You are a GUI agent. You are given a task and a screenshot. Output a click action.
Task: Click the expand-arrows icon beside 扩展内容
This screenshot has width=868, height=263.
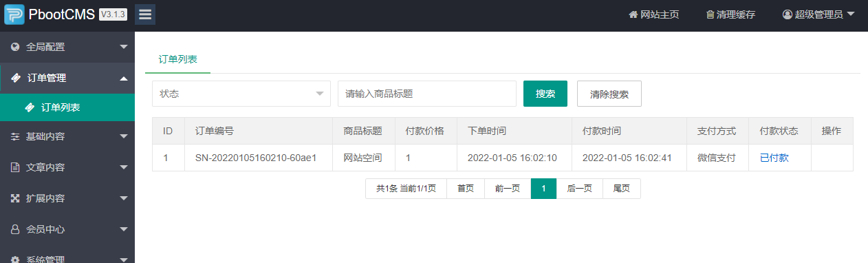[x=15, y=198]
